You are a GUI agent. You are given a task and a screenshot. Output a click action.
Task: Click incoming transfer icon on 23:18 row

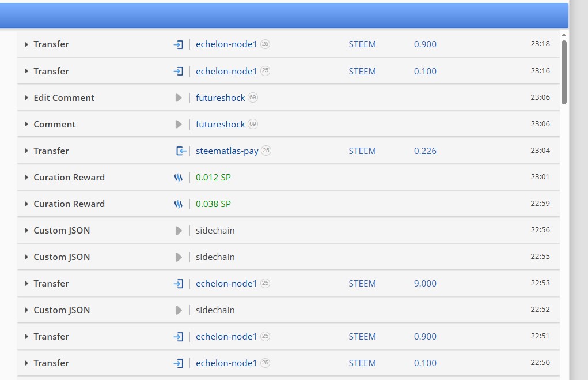coord(178,44)
